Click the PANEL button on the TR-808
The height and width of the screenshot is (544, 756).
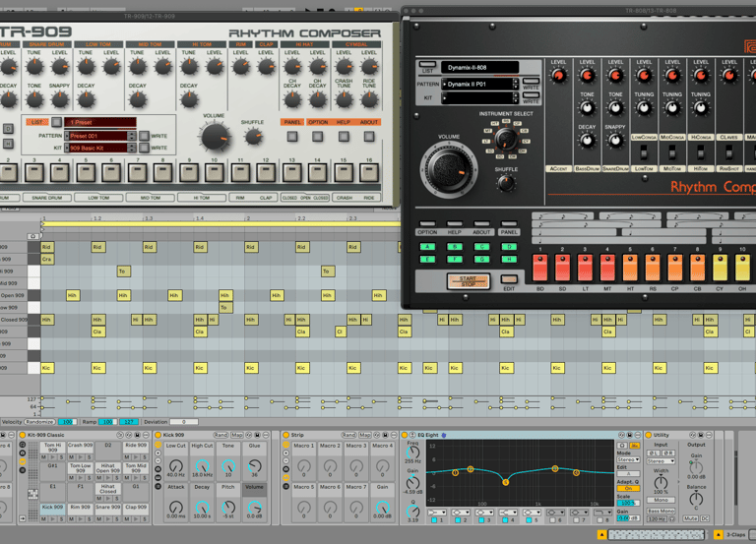(x=509, y=223)
